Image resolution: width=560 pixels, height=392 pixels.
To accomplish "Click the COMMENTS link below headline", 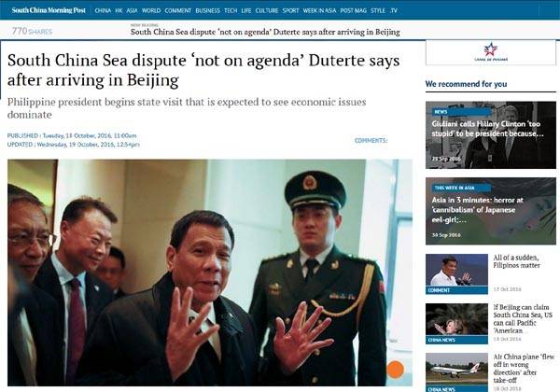I will point(371,141).
